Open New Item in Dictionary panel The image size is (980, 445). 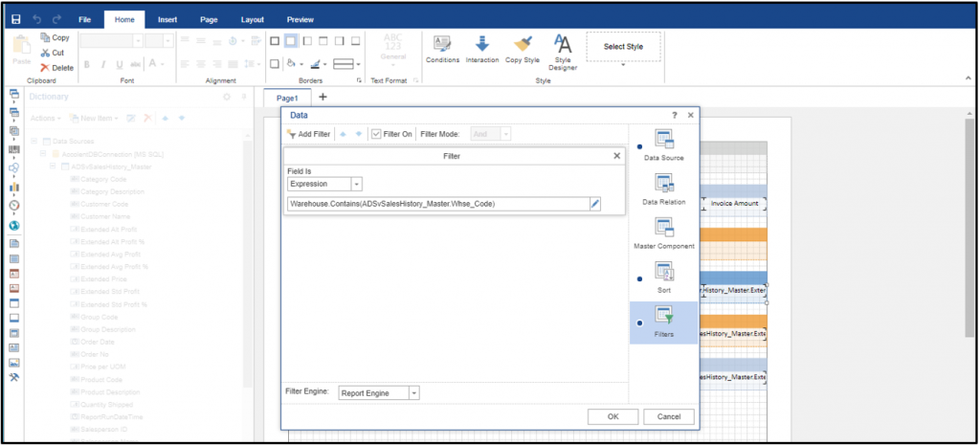tap(95, 118)
